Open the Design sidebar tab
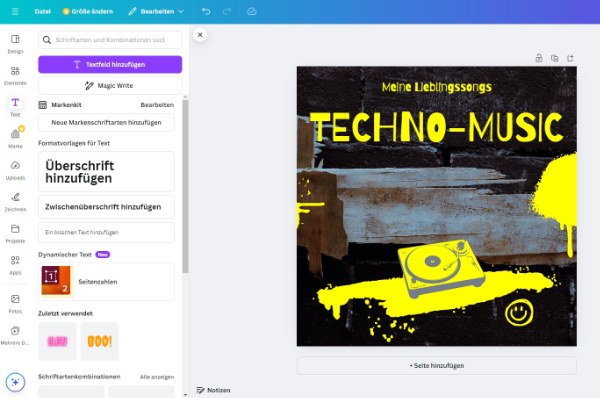 [x=15, y=44]
